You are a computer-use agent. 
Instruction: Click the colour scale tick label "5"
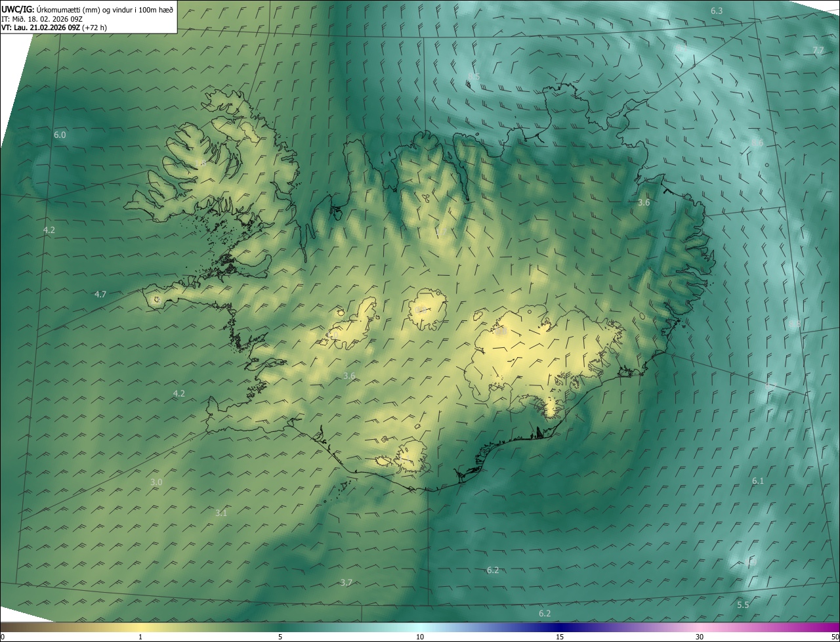point(280,637)
